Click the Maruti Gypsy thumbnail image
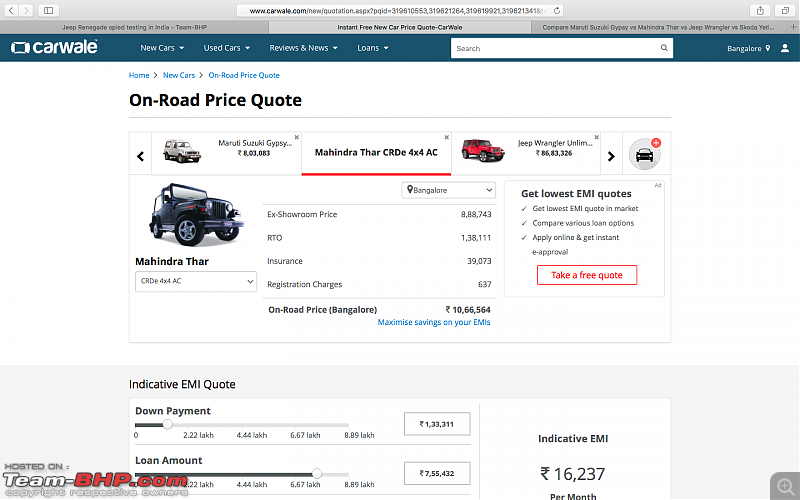This screenshot has height=500, width=800. [182, 152]
